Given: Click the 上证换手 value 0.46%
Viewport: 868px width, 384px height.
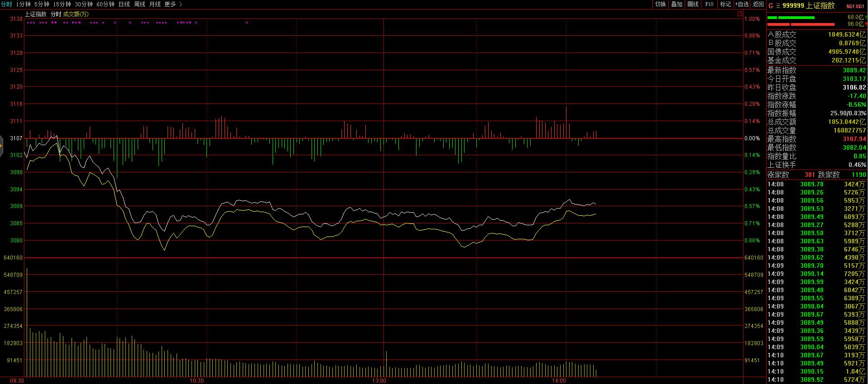Looking at the screenshot, I should pos(857,165).
